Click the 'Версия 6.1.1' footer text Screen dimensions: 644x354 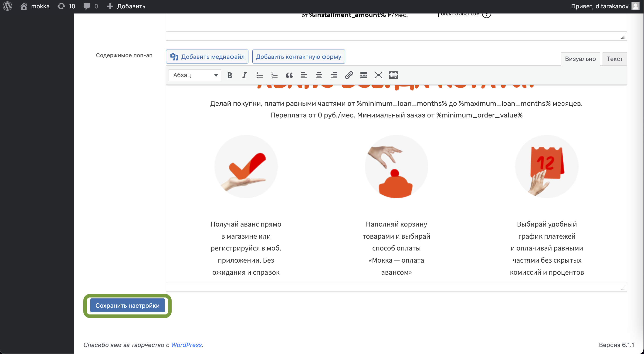point(617,345)
